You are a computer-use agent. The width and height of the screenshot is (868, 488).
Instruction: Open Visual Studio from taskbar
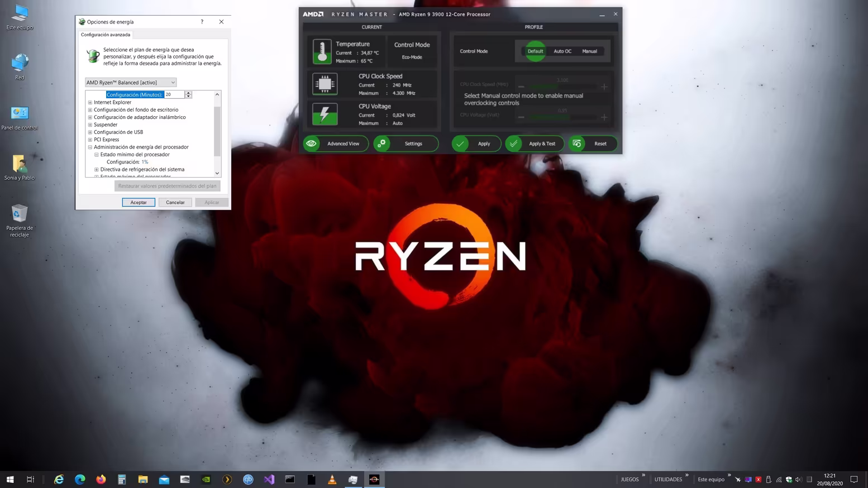(269, 480)
